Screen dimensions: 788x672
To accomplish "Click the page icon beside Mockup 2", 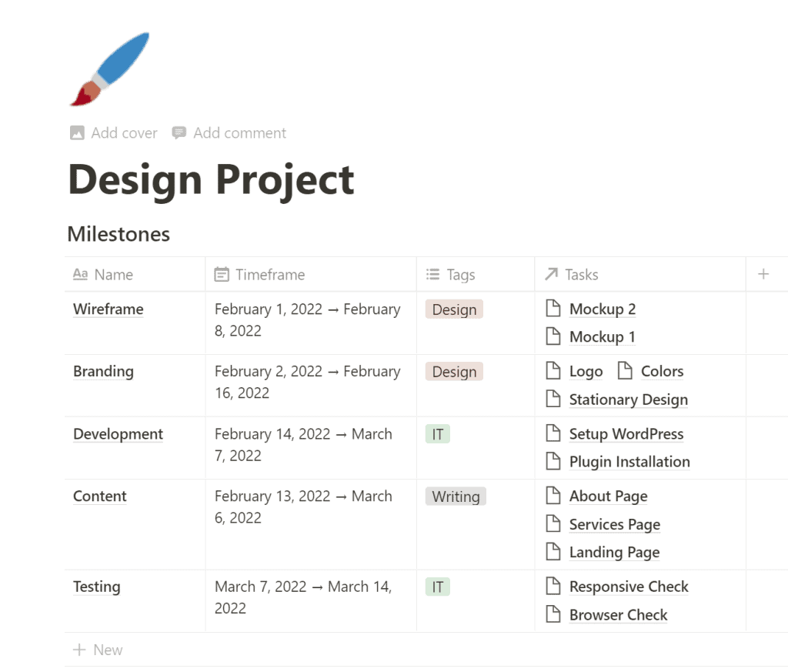I will (554, 309).
